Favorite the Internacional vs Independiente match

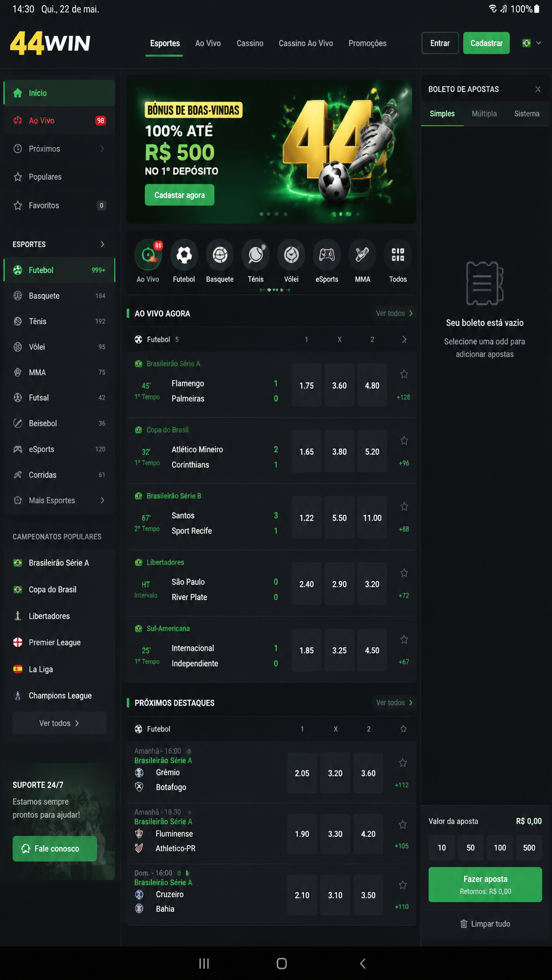404,639
